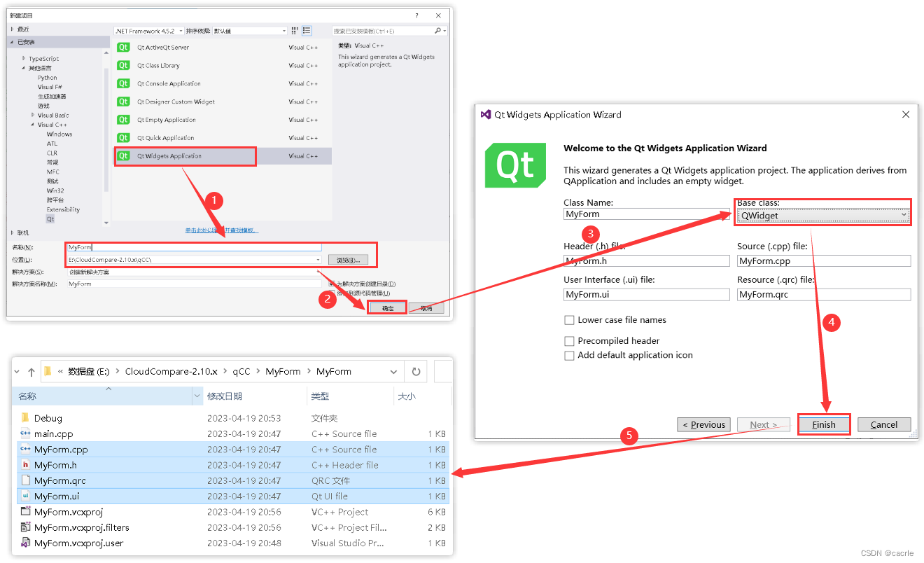Image resolution: width=924 pixels, height=563 pixels.
Task: Click the Browse (浏览) button for location
Action: coord(348,260)
